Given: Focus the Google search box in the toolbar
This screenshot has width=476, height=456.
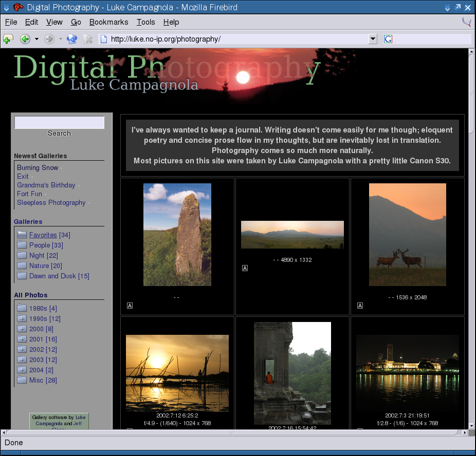Looking at the screenshot, I should (432, 39).
